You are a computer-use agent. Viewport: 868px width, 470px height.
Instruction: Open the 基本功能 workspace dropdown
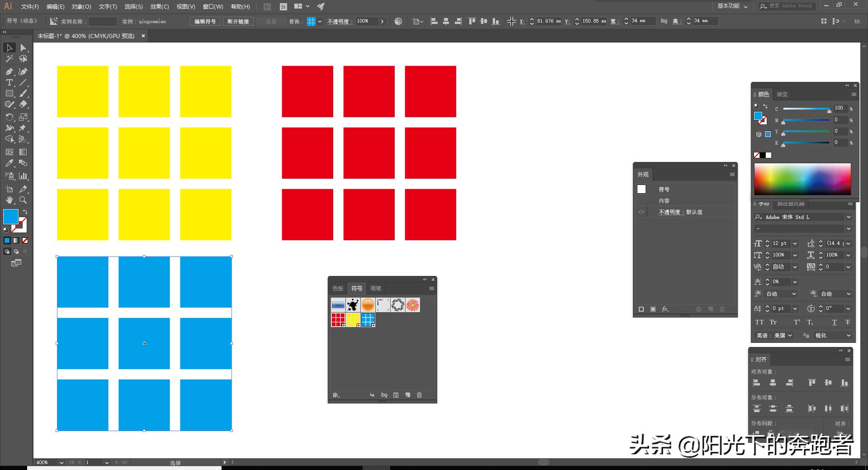(732, 6)
